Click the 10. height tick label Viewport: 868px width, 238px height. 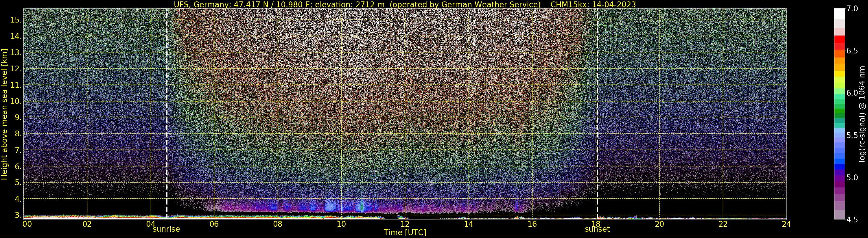pyautogui.click(x=16, y=101)
